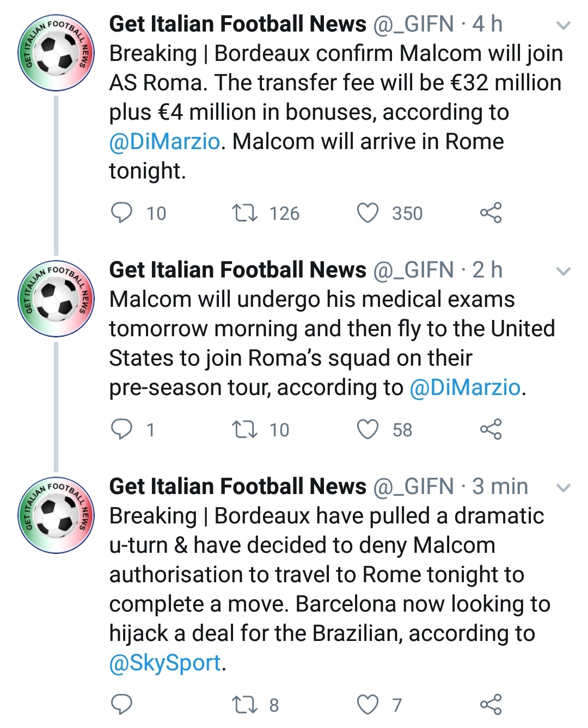Share the medical exams tweet
Image resolution: width=588 pixels, height=728 pixels.
[x=491, y=429]
